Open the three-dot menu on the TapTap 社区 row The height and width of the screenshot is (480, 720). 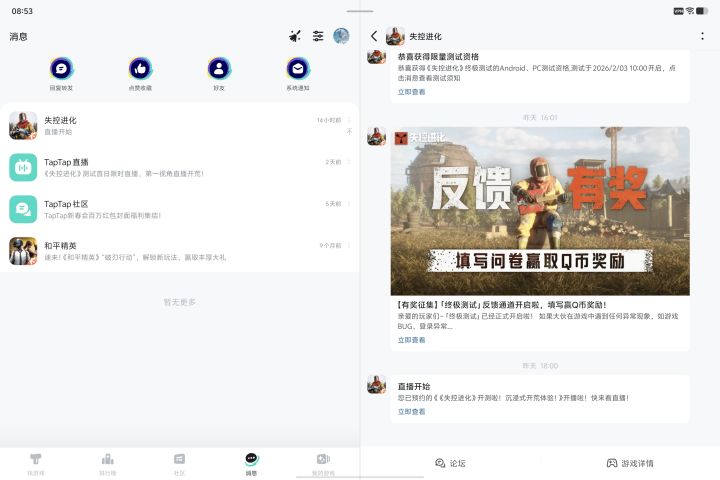tap(349, 203)
